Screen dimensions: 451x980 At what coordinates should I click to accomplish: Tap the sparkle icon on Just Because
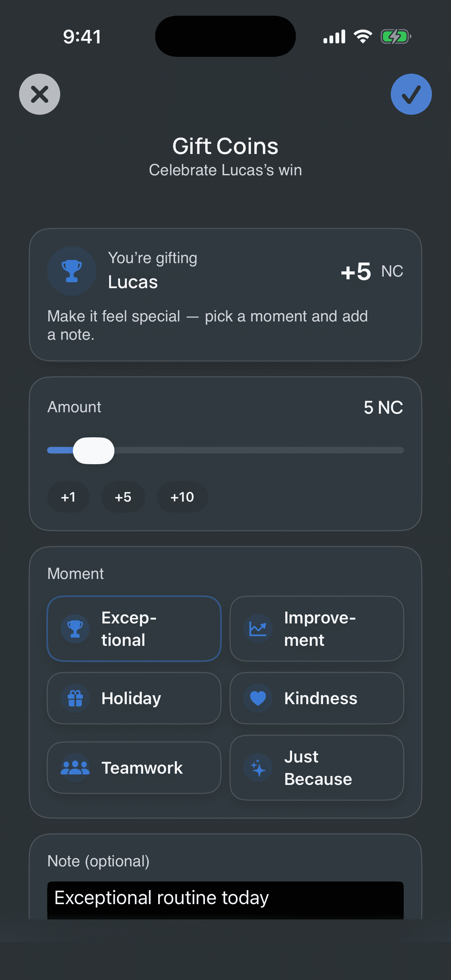pyautogui.click(x=258, y=768)
